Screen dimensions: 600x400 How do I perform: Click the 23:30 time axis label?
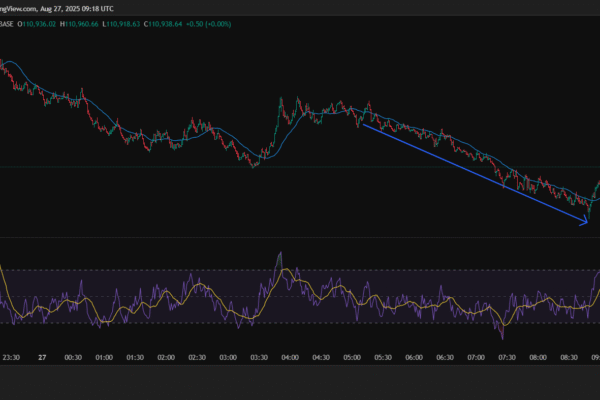(x=11, y=356)
